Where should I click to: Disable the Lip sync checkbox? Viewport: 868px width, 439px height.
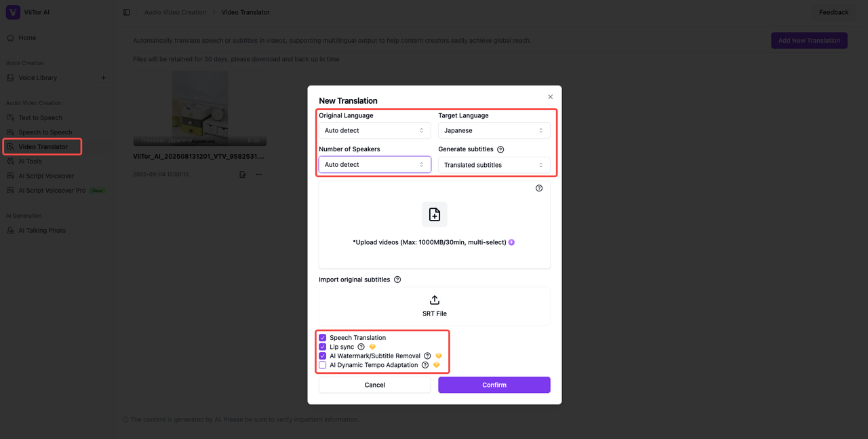[x=323, y=347]
